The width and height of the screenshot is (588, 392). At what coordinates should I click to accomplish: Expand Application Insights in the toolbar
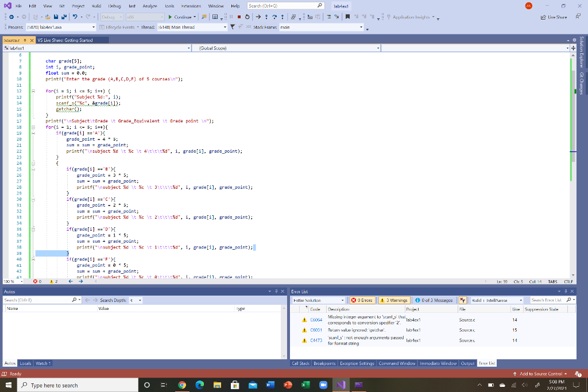(433, 17)
